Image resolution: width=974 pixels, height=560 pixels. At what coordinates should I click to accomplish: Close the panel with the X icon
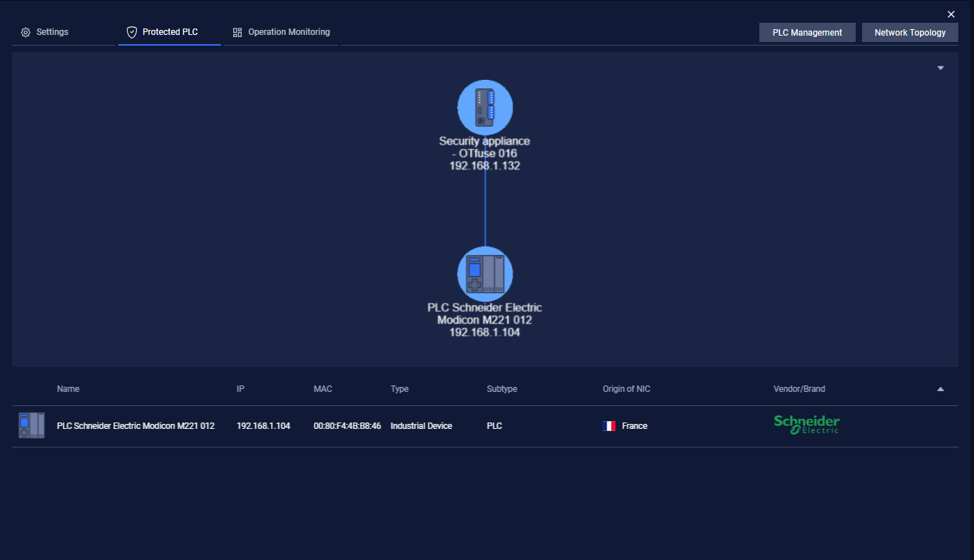pos(951,14)
